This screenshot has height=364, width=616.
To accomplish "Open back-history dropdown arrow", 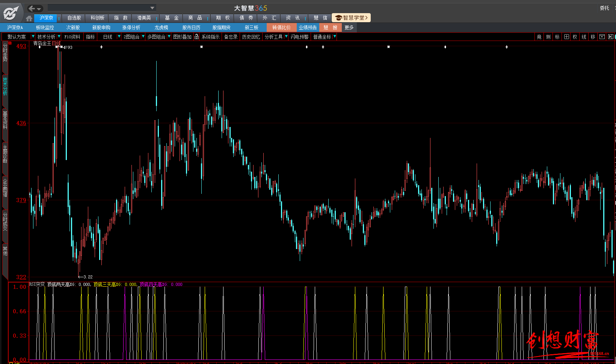I will (x=39, y=9).
